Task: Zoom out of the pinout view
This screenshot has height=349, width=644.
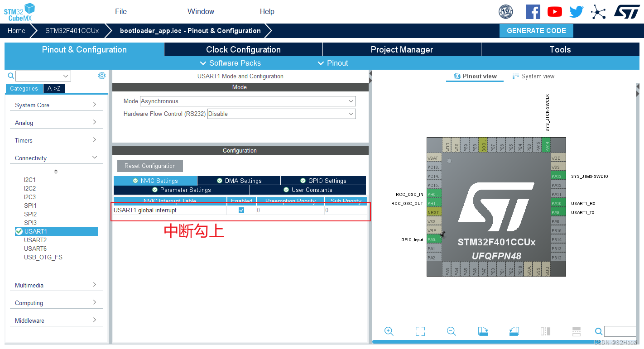Action: [x=451, y=331]
